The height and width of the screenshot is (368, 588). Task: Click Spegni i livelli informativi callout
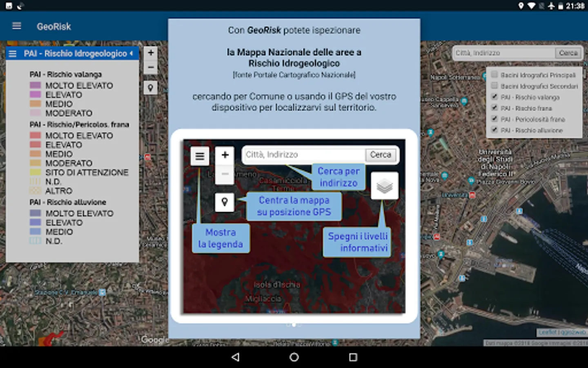pyautogui.click(x=357, y=242)
